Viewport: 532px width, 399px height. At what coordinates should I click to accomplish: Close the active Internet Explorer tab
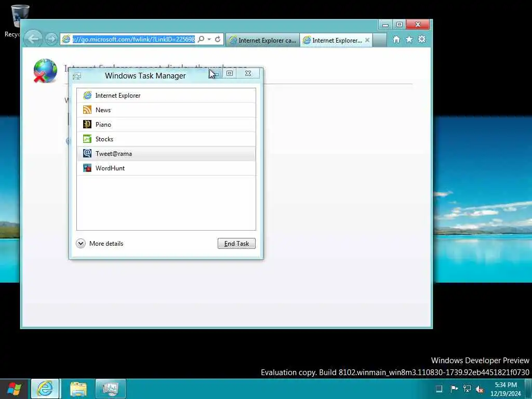coord(367,40)
